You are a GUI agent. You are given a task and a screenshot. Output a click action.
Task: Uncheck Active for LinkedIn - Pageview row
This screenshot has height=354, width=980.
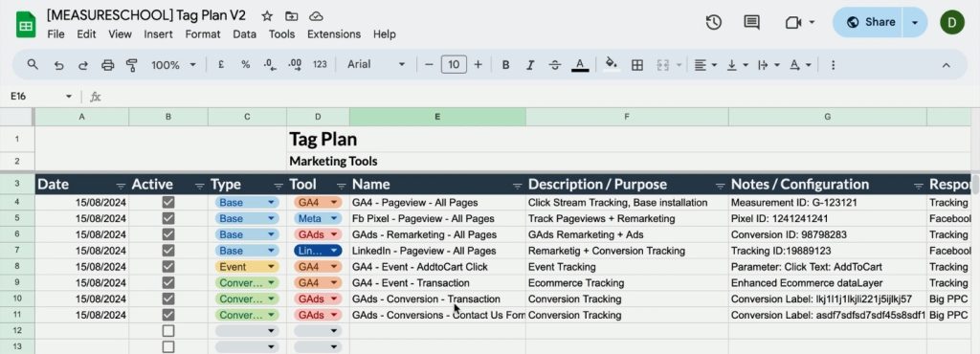click(167, 251)
